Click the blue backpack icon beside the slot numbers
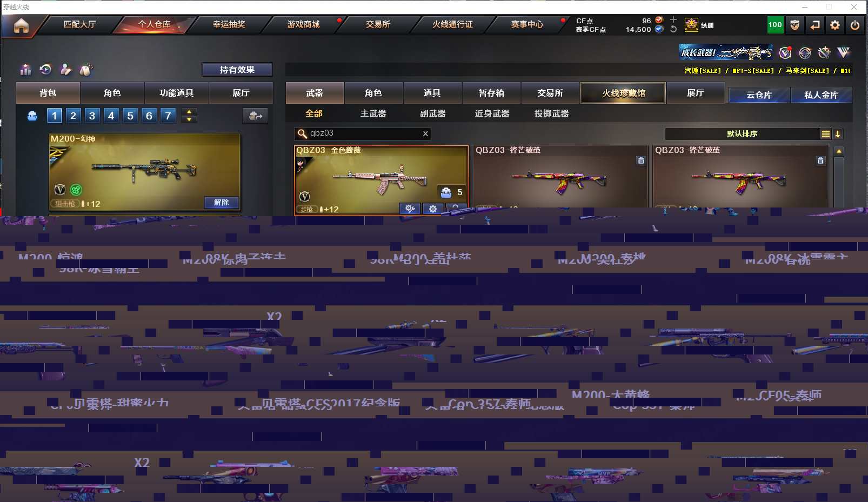This screenshot has width=868, height=502. pyautogui.click(x=32, y=116)
